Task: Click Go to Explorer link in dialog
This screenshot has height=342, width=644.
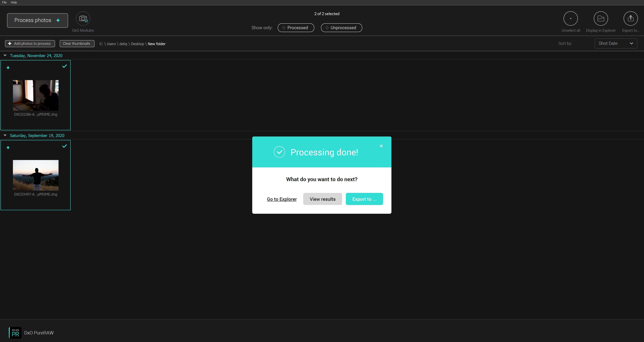Action: tap(282, 199)
